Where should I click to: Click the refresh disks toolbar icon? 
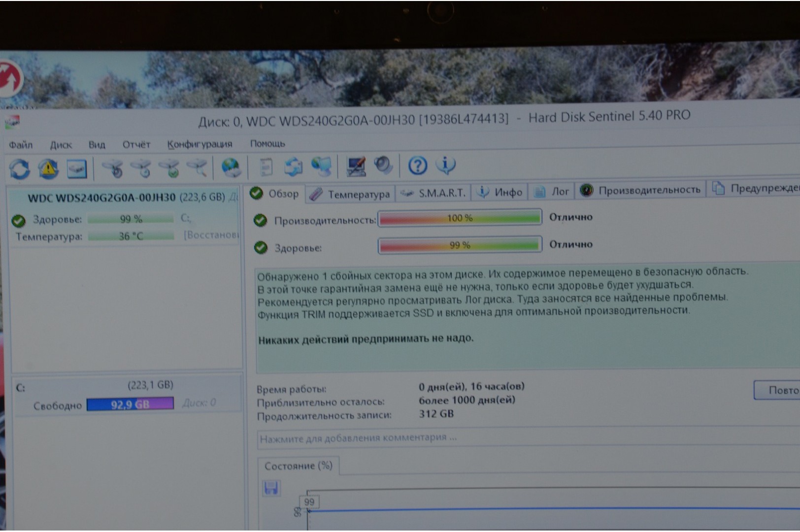[x=19, y=169]
